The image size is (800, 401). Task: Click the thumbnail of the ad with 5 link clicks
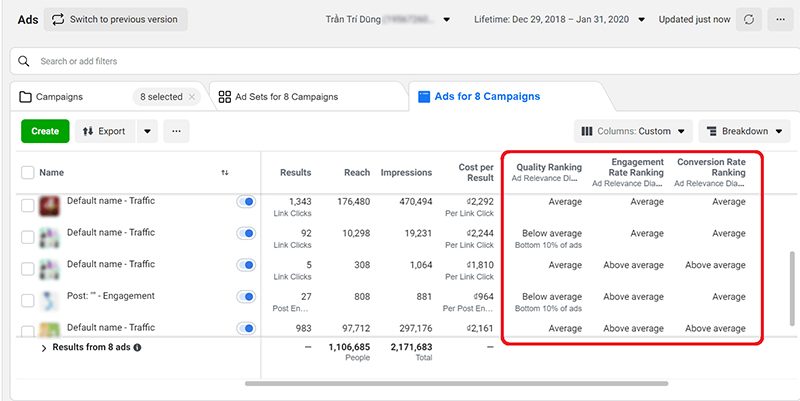[x=49, y=269]
